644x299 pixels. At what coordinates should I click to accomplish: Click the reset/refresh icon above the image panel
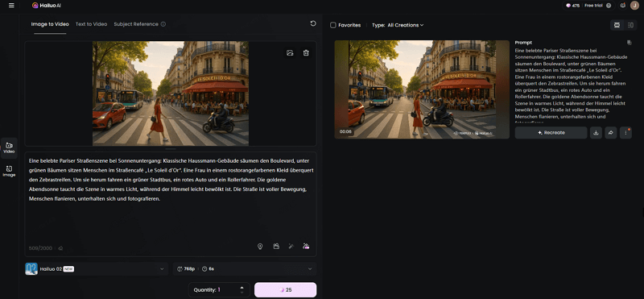pyautogui.click(x=313, y=23)
